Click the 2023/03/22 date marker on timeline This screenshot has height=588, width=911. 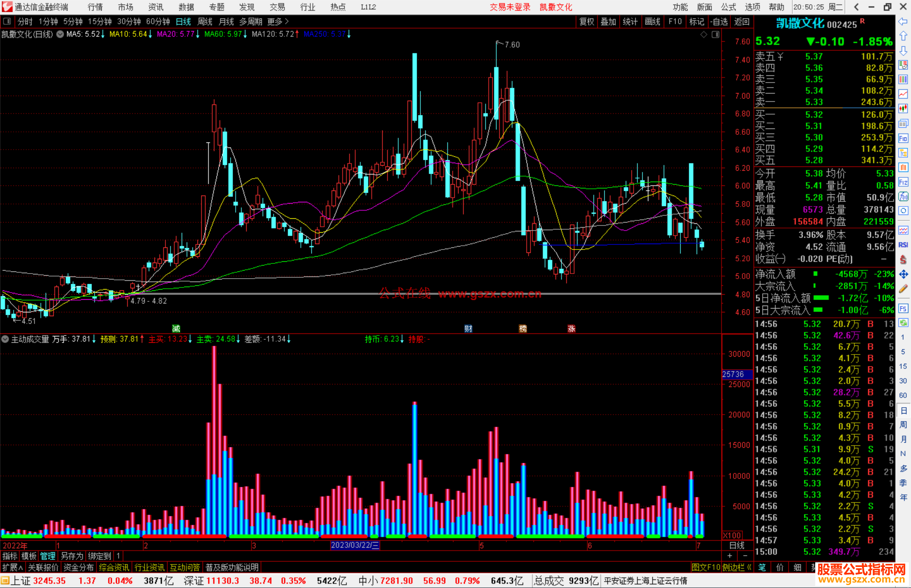[355, 545]
